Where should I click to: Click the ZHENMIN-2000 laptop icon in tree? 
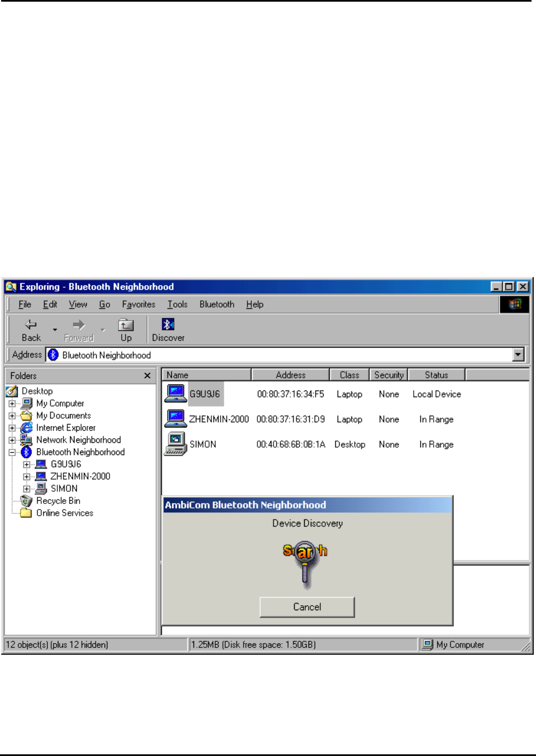[x=41, y=476]
